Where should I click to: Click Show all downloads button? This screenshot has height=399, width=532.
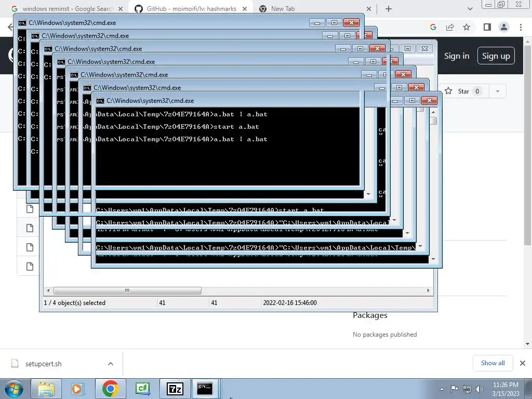pos(493,363)
